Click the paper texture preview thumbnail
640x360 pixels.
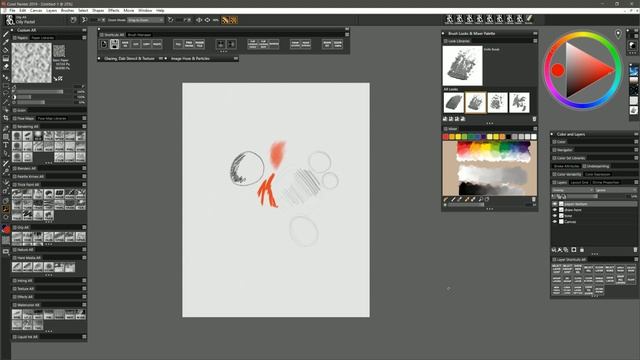pyautogui.click(x=31, y=63)
